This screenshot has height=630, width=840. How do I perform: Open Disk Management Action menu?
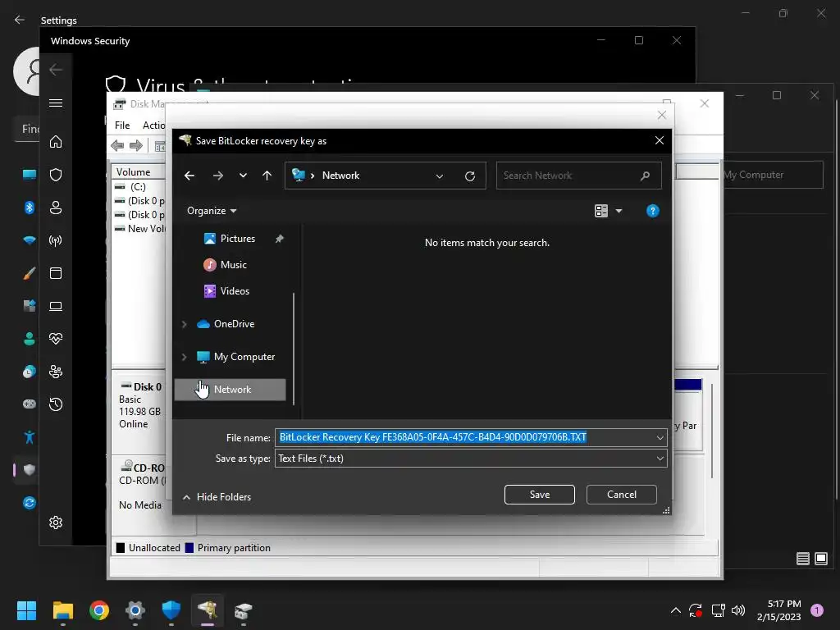[153, 126]
